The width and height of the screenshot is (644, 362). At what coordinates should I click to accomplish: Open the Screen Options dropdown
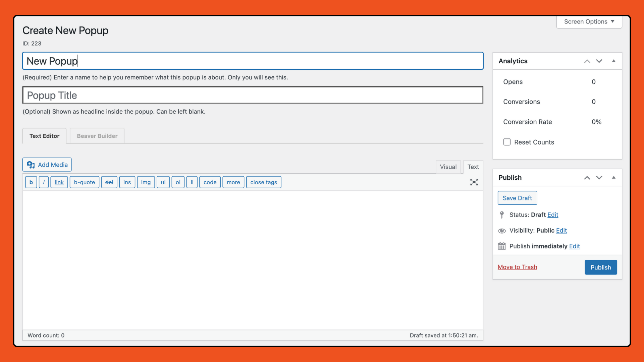click(x=589, y=21)
